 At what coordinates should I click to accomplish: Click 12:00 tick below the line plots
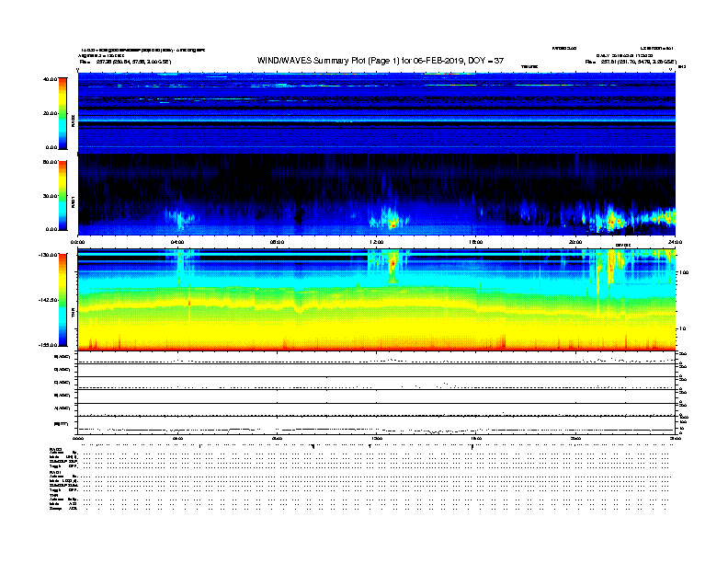click(377, 438)
